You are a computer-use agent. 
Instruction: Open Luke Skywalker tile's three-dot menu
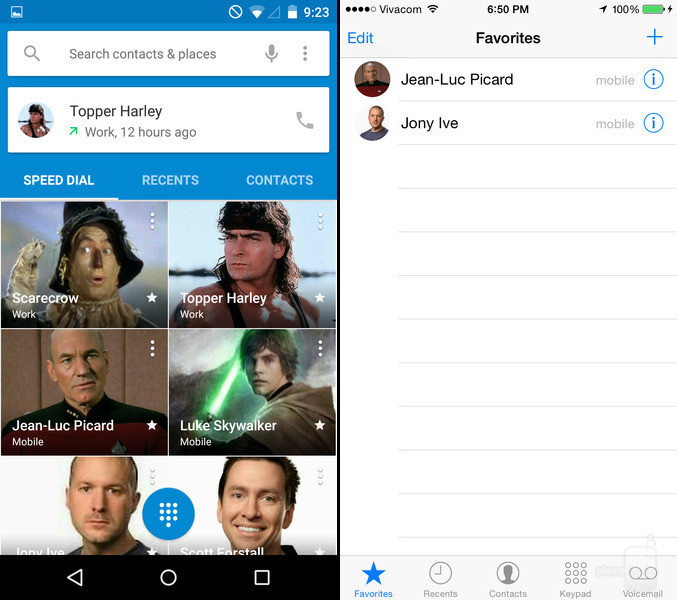pyautogui.click(x=320, y=348)
